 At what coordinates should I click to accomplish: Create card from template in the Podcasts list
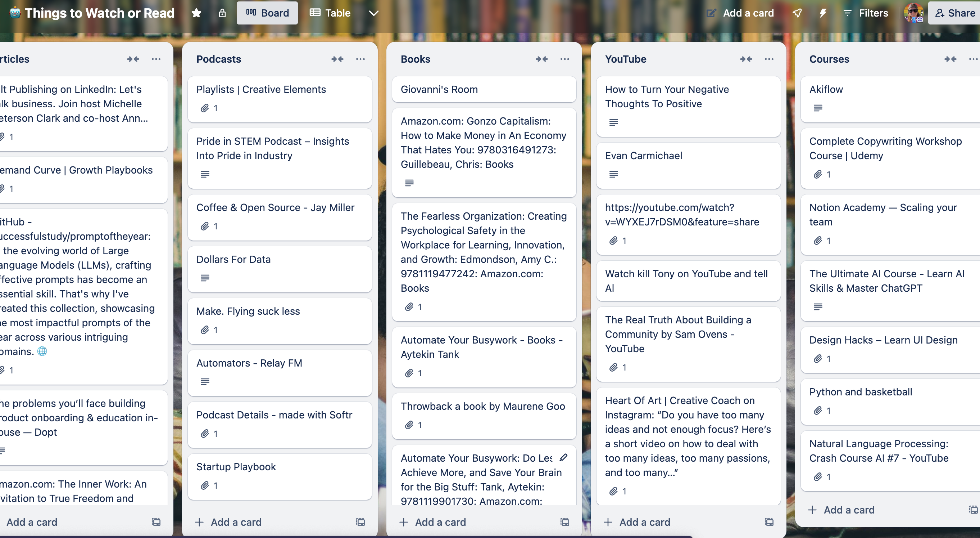point(359,522)
